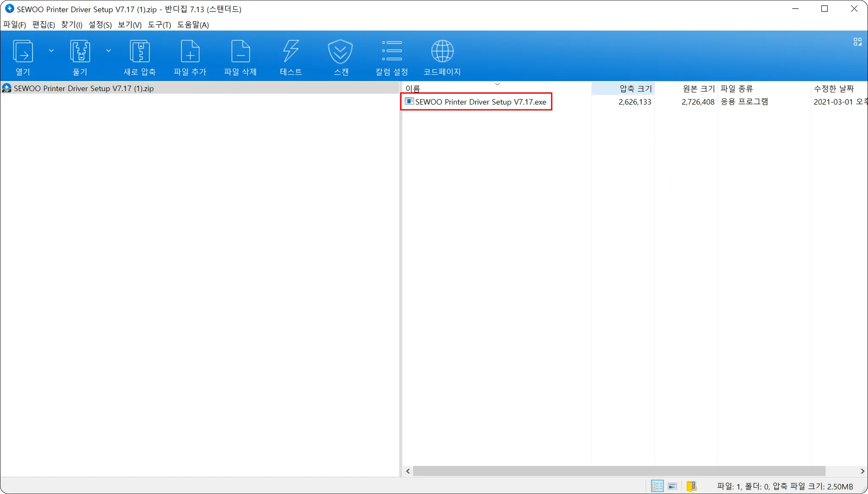This screenshot has width=868, height=494.
Task: Select SEWOO Printer Driver Setup V7.17.exe file
Action: click(480, 102)
